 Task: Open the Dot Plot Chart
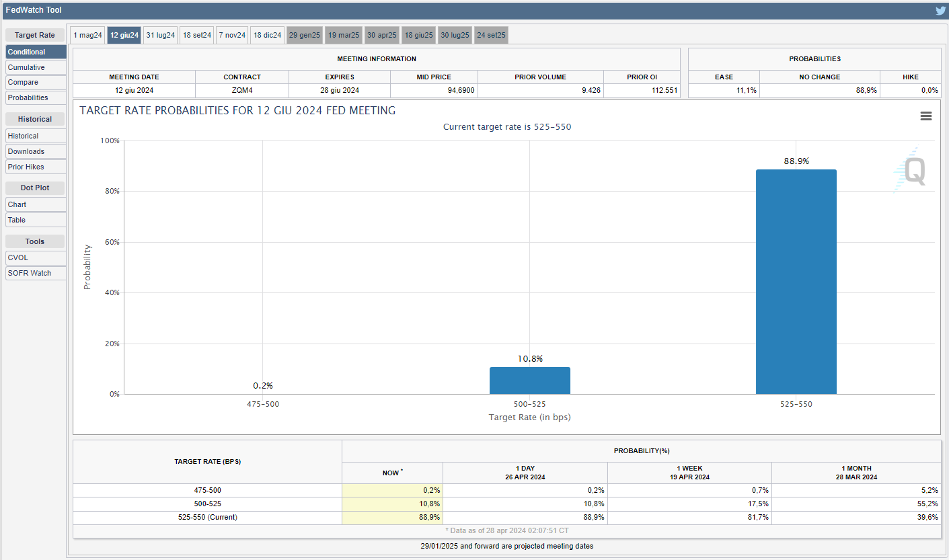pyautogui.click(x=36, y=204)
